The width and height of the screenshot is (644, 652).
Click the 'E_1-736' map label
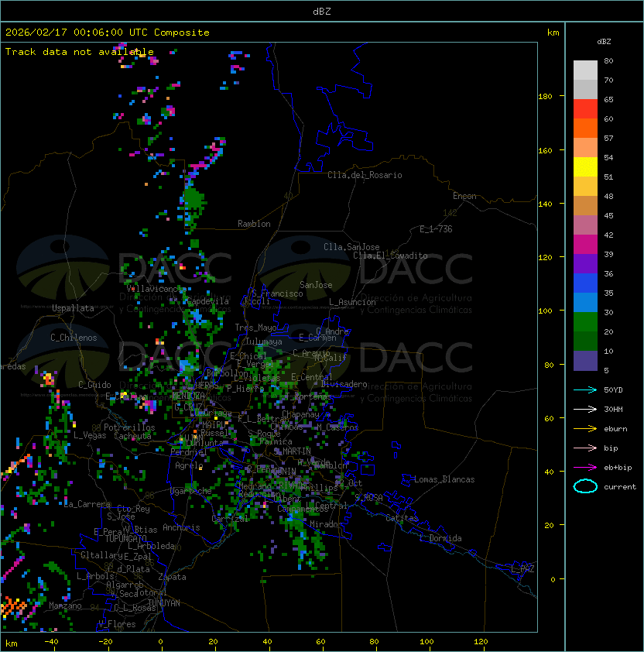[x=436, y=229]
